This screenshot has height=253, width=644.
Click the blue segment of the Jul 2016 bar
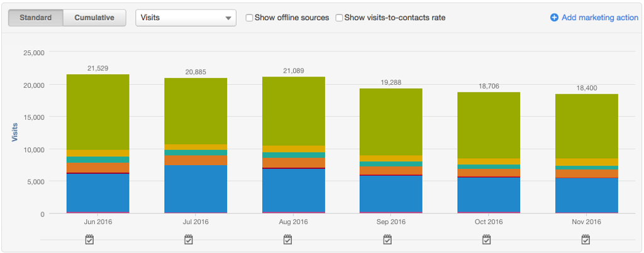click(196, 188)
